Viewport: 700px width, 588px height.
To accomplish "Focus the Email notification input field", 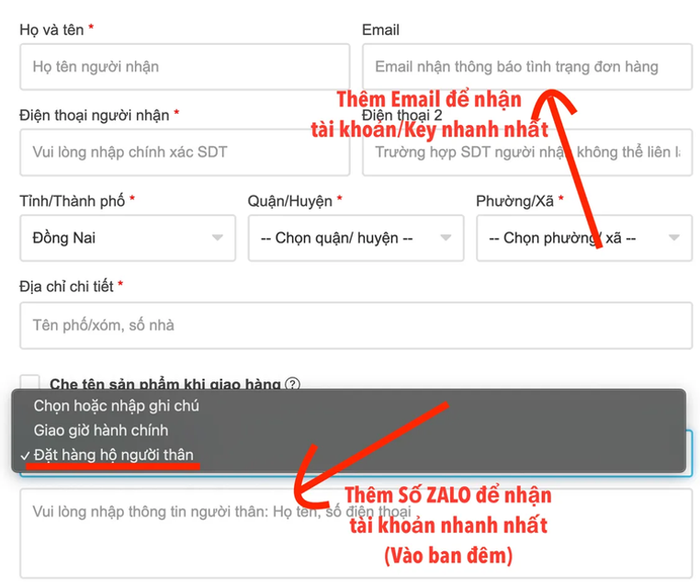I will tap(527, 67).
